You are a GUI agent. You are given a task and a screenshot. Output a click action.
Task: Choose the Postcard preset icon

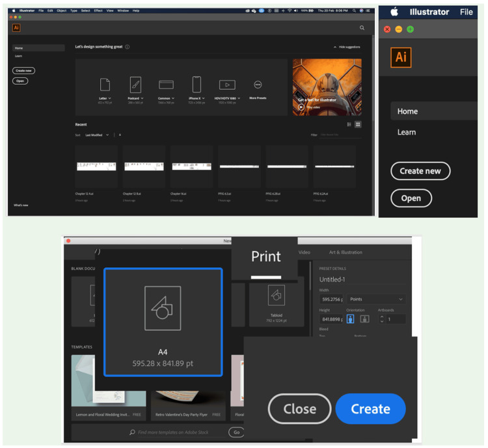point(135,85)
